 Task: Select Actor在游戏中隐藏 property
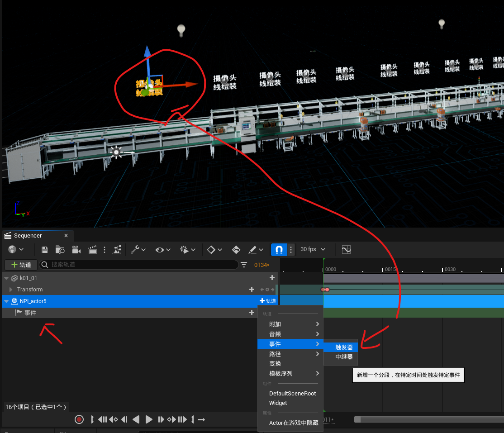[290, 423]
